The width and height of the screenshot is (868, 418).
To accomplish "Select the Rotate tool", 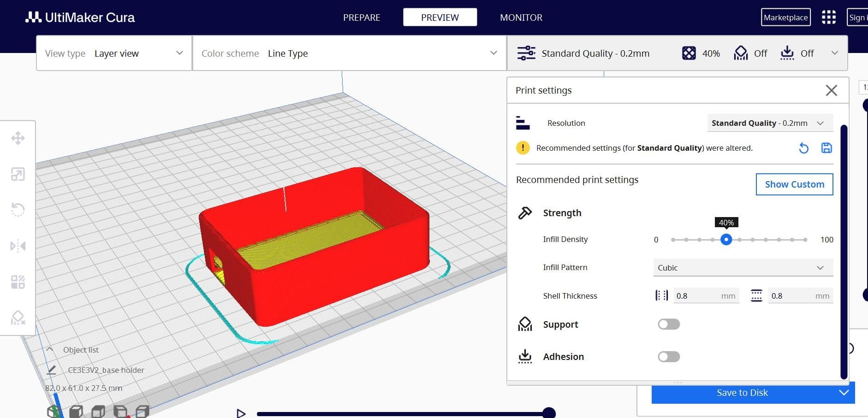I will click(18, 210).
